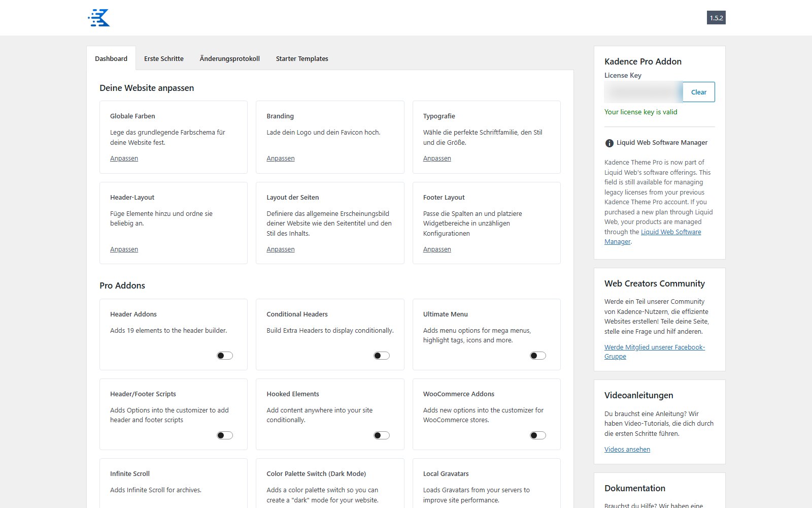Viewport: 812px width, 508px height.
Task: Click the Dokumentation heading
Action: pyautogui.click(x=635, y=488)
